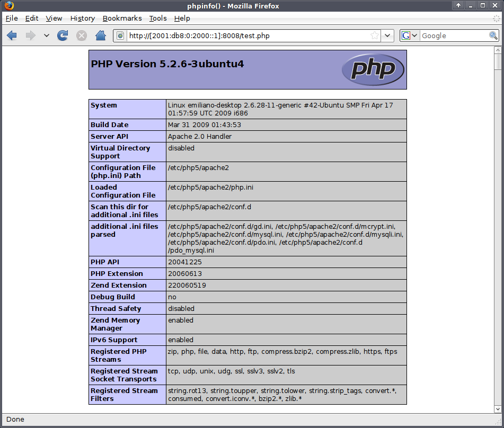Click the 'IPv6 Support' row label

114,340
